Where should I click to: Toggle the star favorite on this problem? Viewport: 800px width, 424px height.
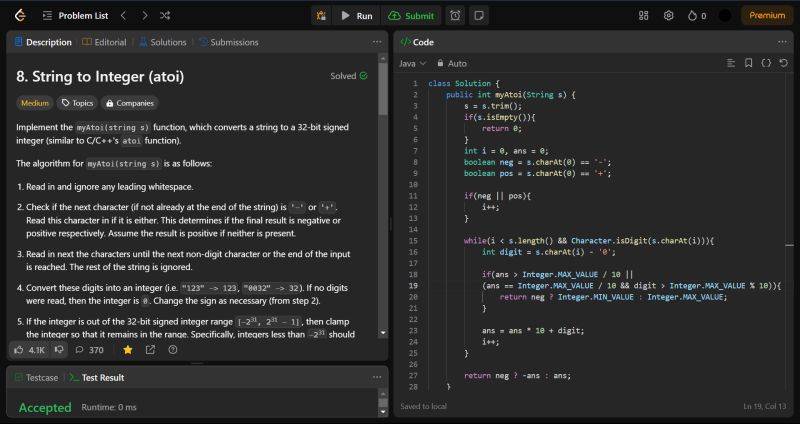coord(127,350)
